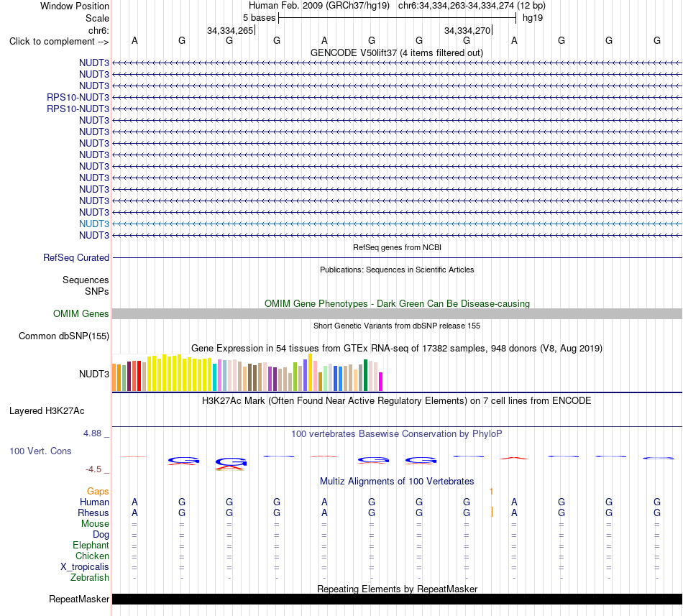This screenshot has height=616, width=683.
Task: Click the Window Position track label
Action: click(x=75, y=6)
